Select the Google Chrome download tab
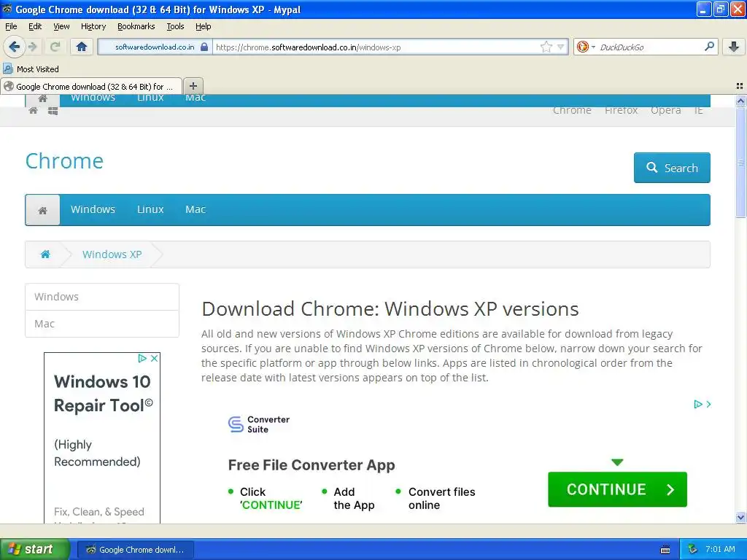747x560 pixels. pos(91,86)
